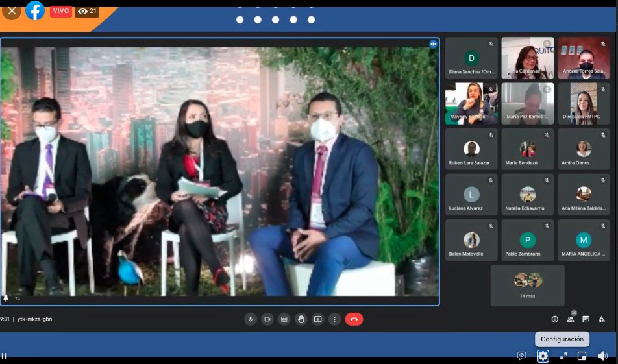Pause the live video playback
Image resolution: width=618 pixels, height=364 pixels.
[x=5, y=356]
